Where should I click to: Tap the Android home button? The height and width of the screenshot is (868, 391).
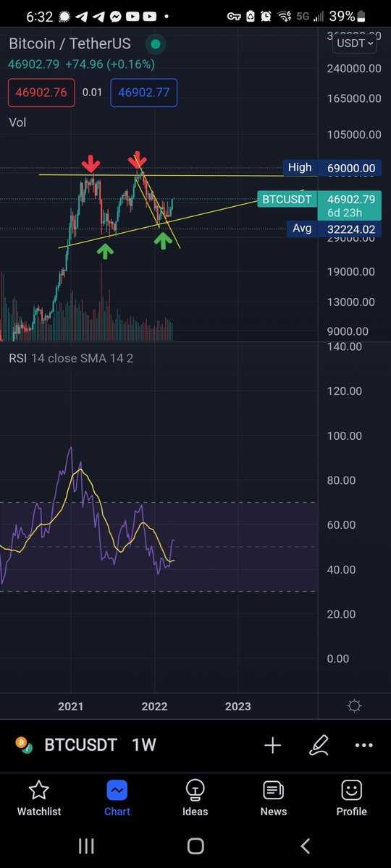tap(195, 846)
